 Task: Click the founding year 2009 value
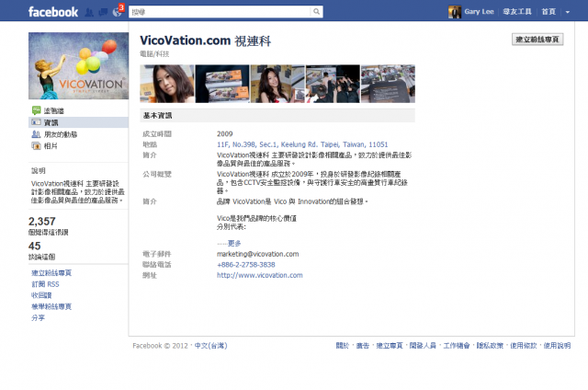224,134
